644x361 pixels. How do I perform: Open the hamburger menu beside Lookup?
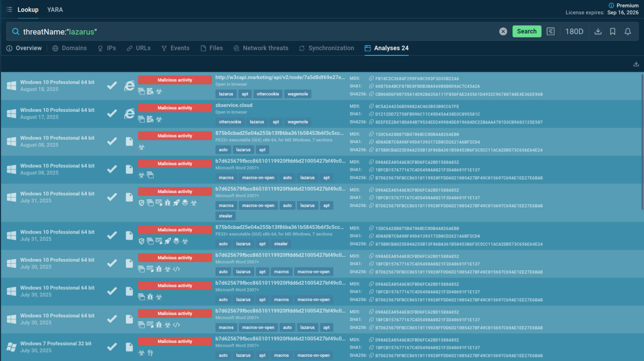pyautogui.click(x=9, y=9)
